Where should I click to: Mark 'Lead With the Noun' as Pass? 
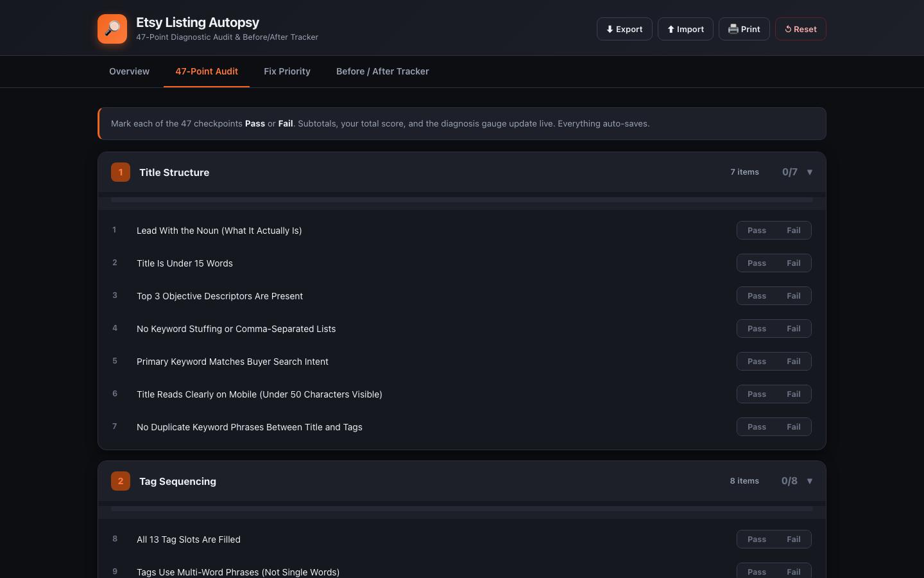click(757, 231)
